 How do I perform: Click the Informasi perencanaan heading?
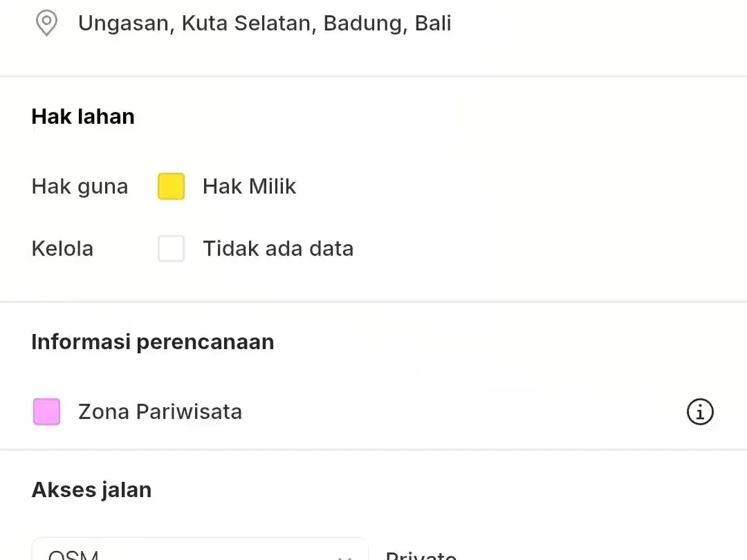[x=153, y=342]
